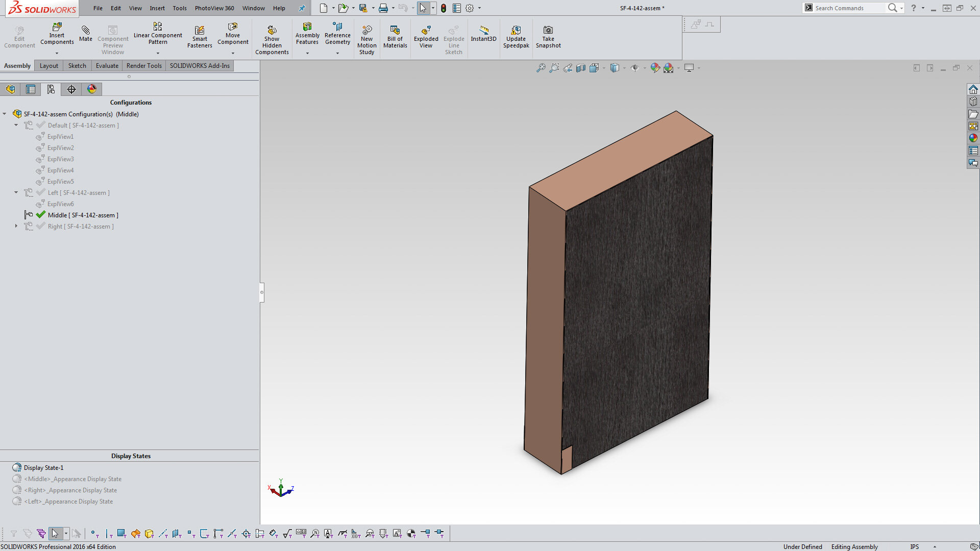Image resolution: width=980 pixels, height=551 pixels.
Task: Expand the Right configuration node
Action: click(16, 226)
